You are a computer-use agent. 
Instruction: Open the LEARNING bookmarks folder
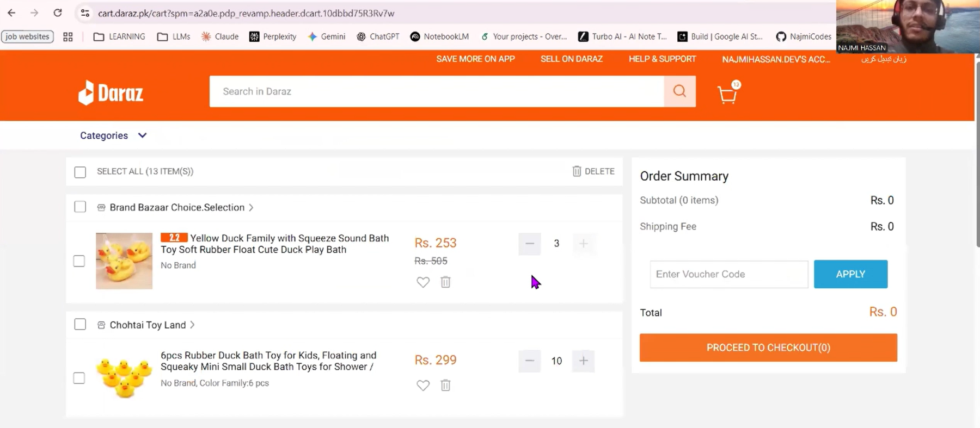119,36
